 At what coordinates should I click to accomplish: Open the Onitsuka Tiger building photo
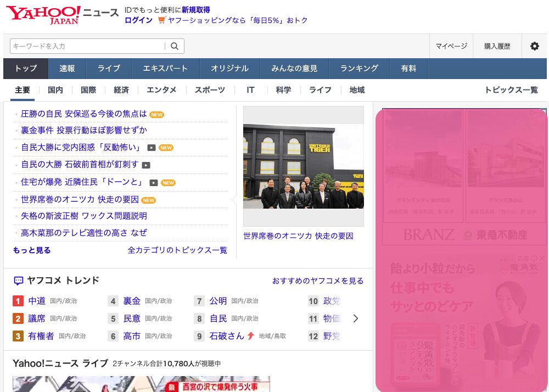tap(303, 166)
